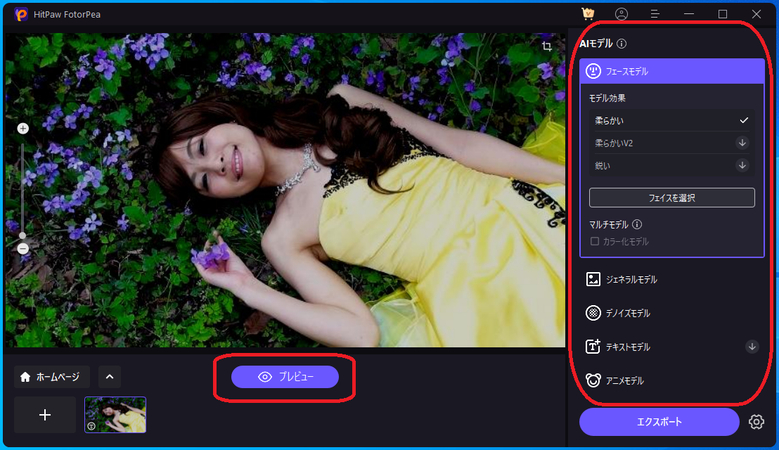Enable the カラー化モデル checkbox
This screenshot has width=779, height=450.
pos(595,241)
